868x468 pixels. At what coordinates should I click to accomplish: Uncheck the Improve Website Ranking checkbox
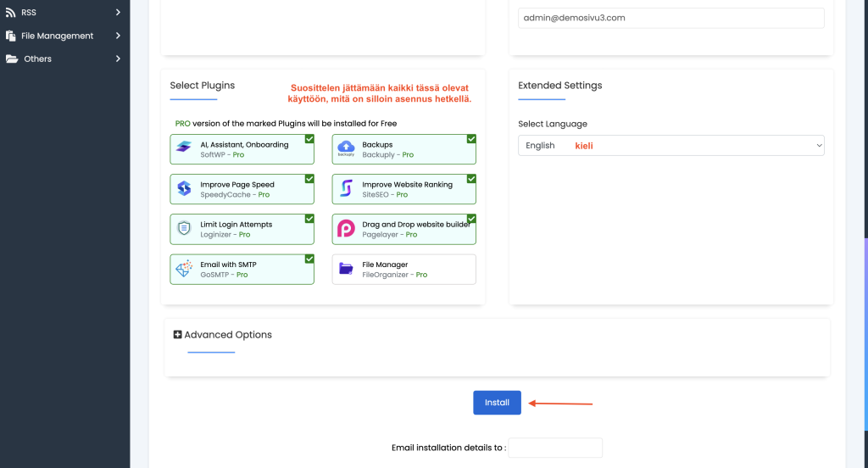coord(471,179)
